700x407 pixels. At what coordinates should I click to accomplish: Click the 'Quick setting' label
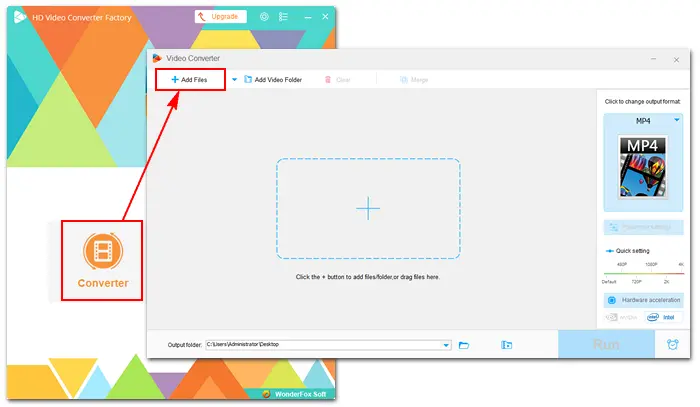click(x=633, y=251)
